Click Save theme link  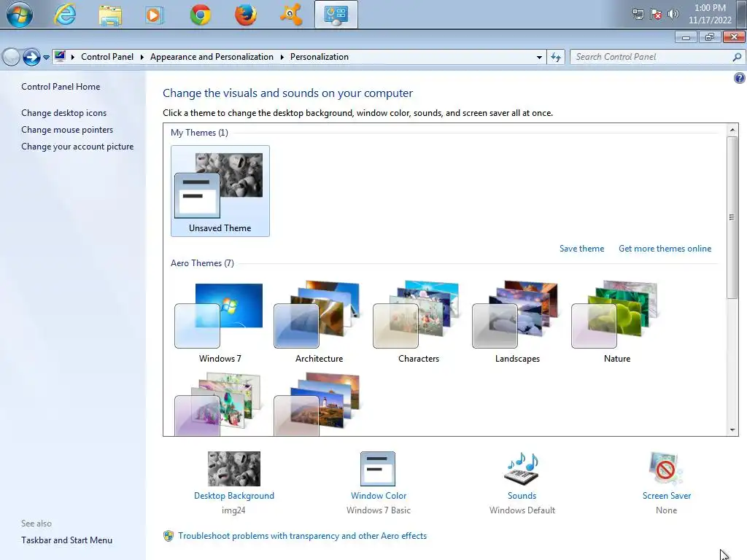point(581,249)
